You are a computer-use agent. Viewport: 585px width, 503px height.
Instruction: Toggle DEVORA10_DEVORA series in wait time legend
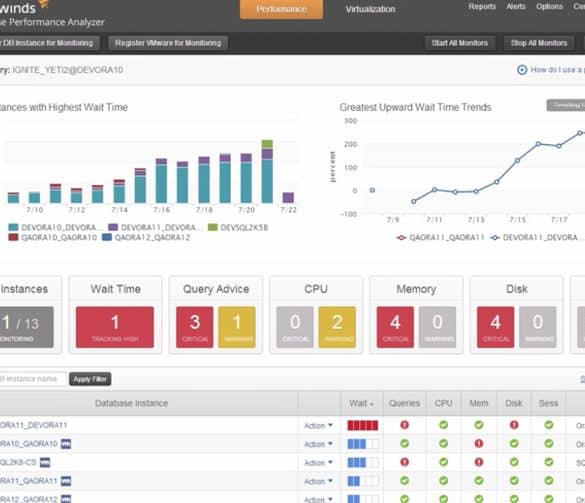click(55, 227)
